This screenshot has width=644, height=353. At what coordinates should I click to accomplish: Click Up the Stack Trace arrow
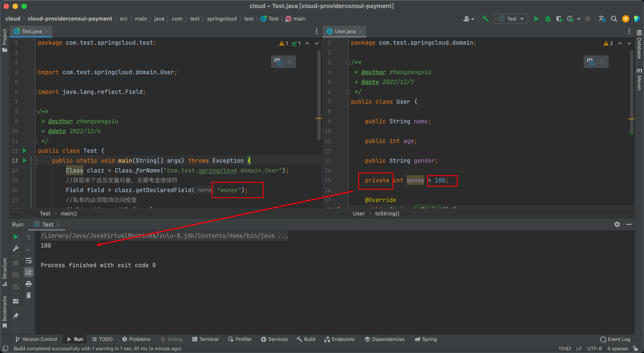(x=28, y=237)
